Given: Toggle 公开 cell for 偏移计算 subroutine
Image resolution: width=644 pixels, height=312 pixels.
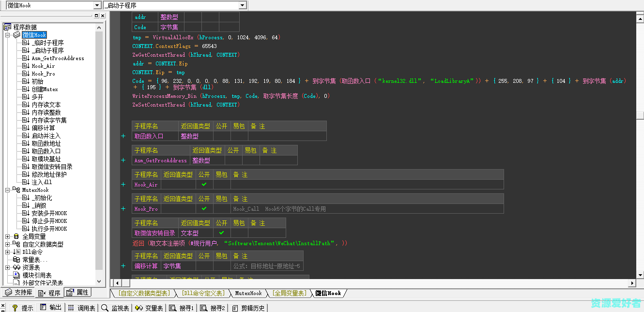Looking at the screenshot, I should click(x=204, y=266).
